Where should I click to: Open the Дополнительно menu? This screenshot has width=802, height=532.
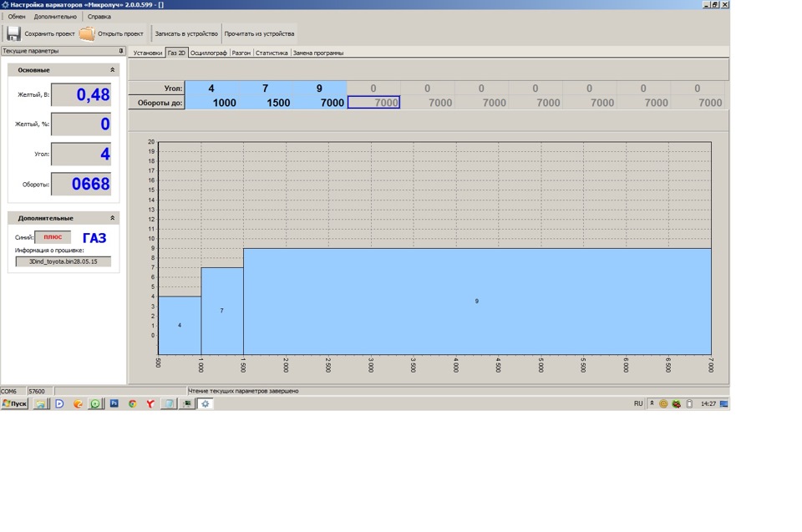55,17
